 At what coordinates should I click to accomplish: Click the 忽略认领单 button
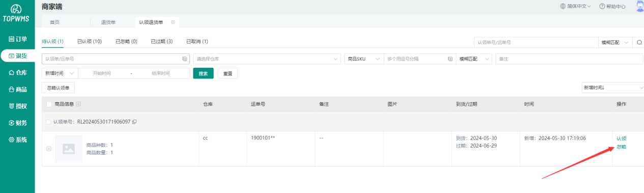pos(58,88)
